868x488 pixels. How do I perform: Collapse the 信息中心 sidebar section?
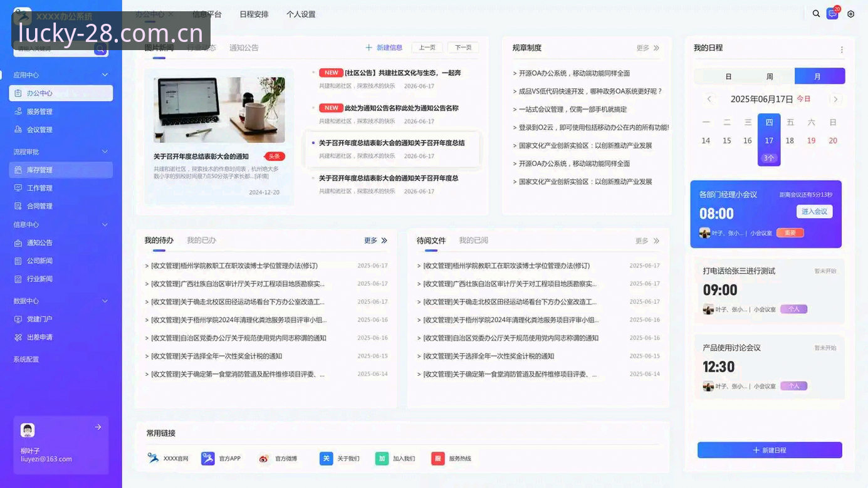[105, 224]
